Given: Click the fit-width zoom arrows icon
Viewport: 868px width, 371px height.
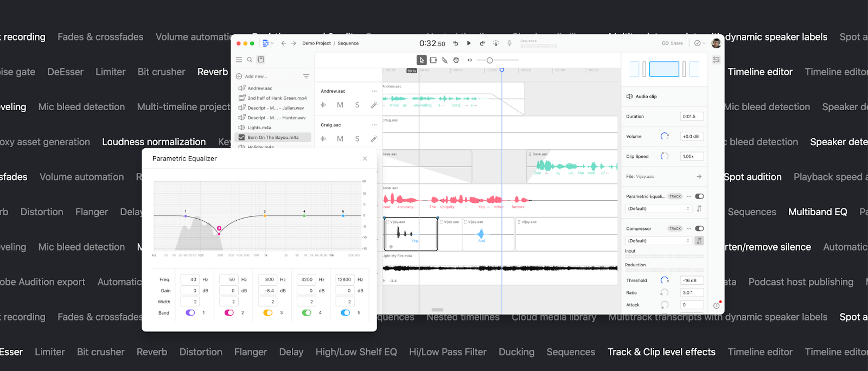Looking at the screenshot, I should 470,60.
